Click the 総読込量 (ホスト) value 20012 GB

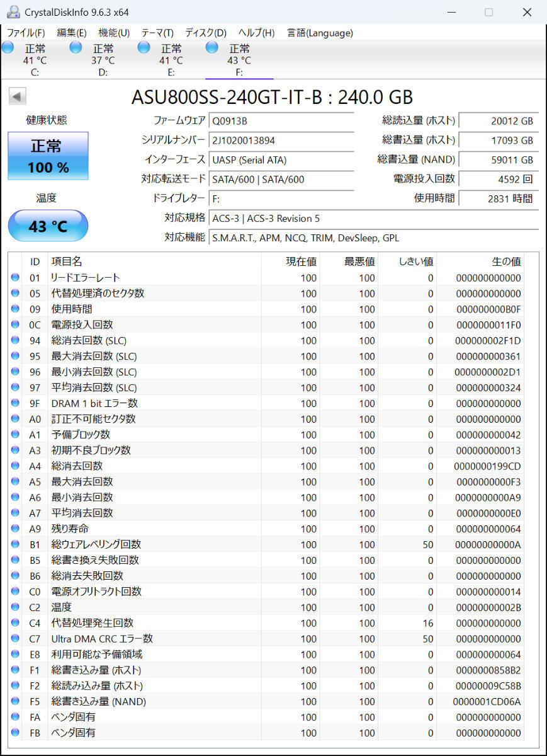point(499,120)
